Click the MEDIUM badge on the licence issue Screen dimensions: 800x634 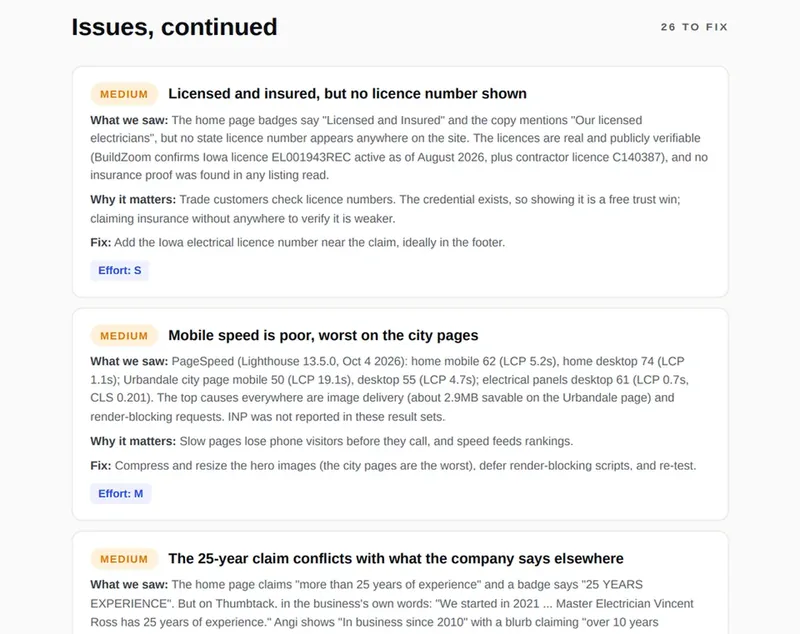pyautogui.click(x=124, y=94)
